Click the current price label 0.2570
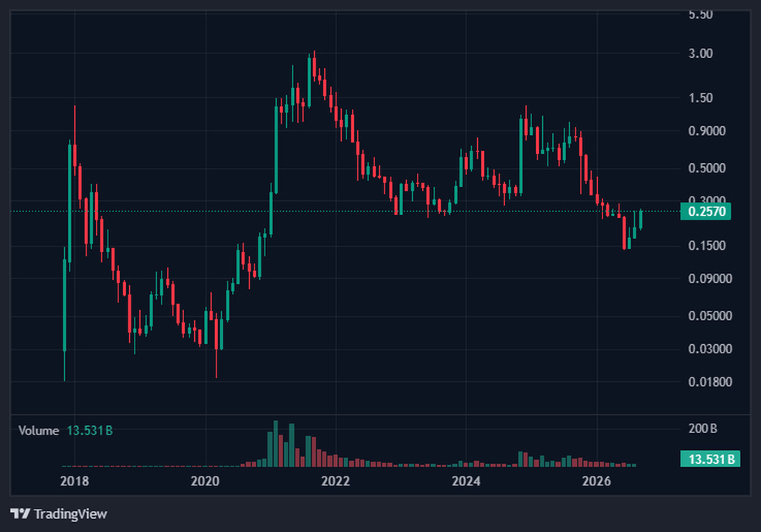 (705, 212)
